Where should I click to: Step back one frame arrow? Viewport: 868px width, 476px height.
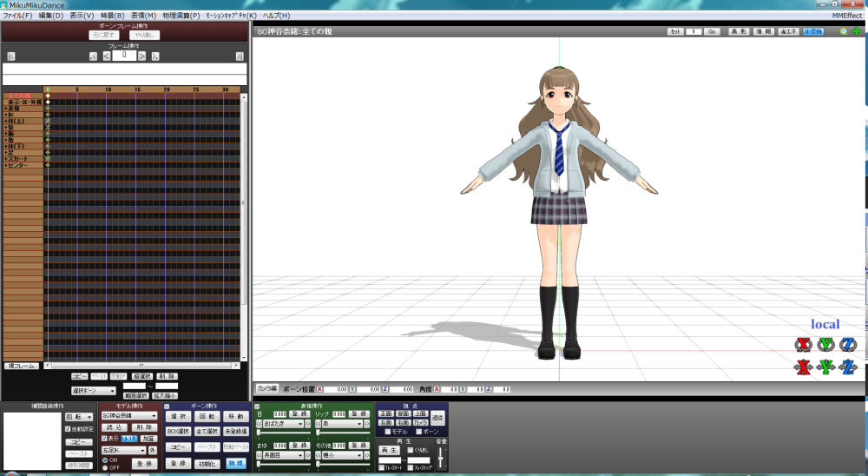pos(107,56)
